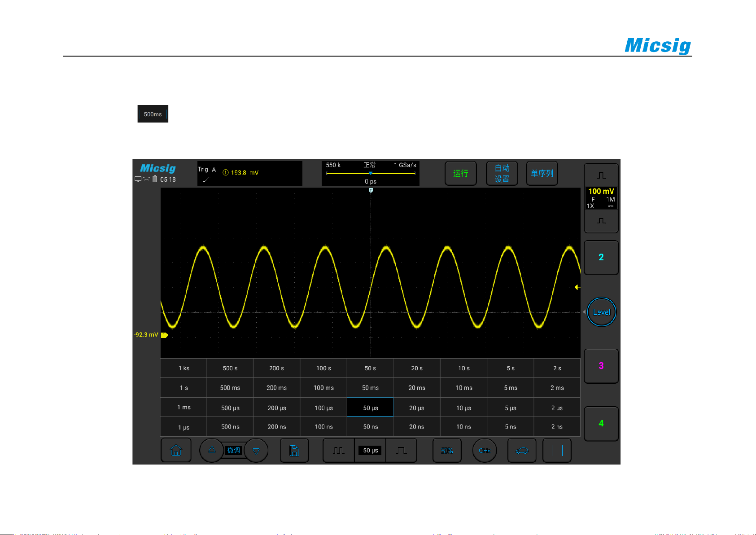Screen dimensions: 756x535
Task: Click the 50 μs timebase readout in toolbar
Action: click(x=370, y=450)
